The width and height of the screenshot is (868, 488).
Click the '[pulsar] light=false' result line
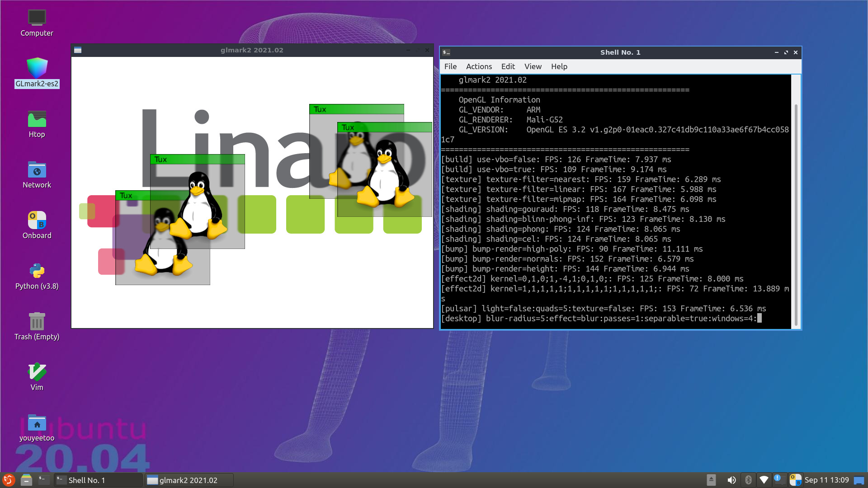604,309
